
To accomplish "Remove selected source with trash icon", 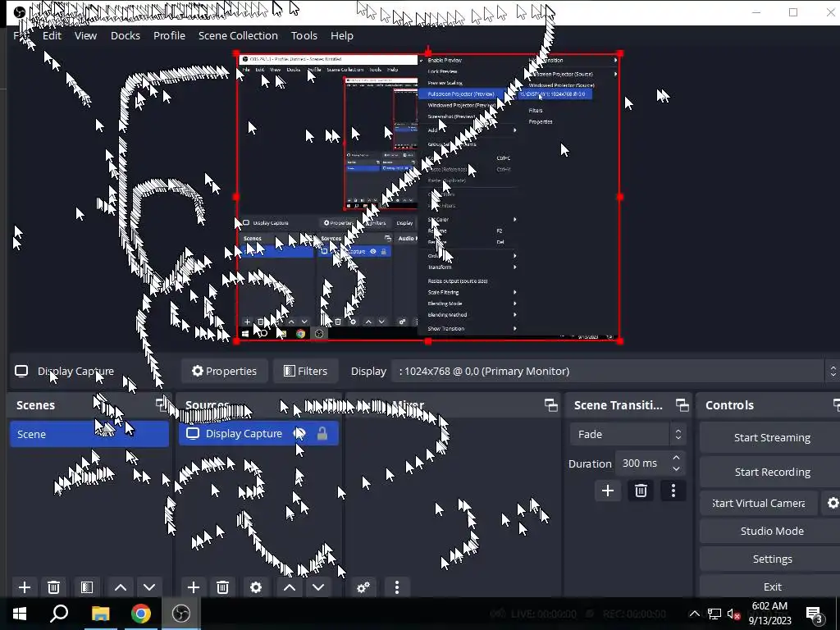I will pyautogui.click(x=223, y=587).
